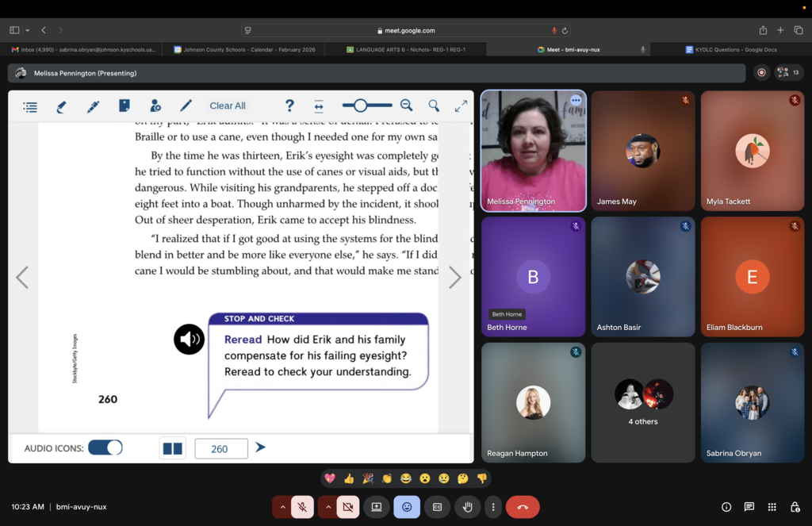This screenshot has height=526, width=812.
Task: Adjust the zoom slider in reader toolbar
Action: (x=361, y=106)
